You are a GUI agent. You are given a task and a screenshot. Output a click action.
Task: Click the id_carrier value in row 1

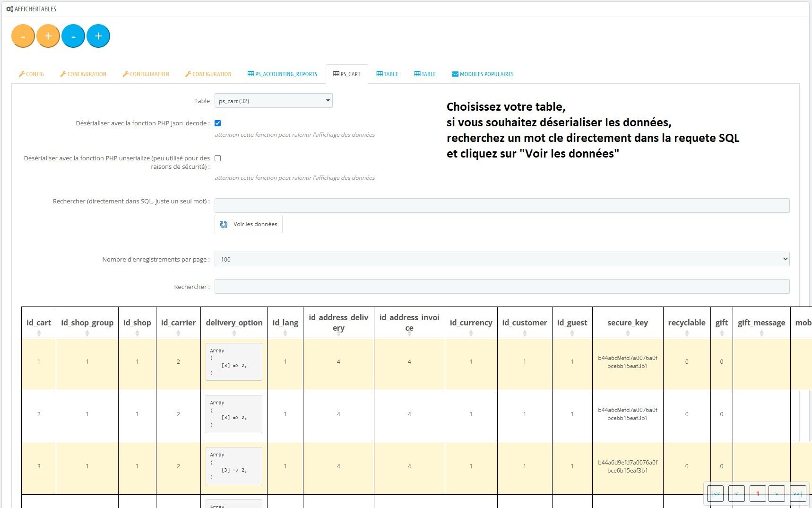click(x=178, y=362)
